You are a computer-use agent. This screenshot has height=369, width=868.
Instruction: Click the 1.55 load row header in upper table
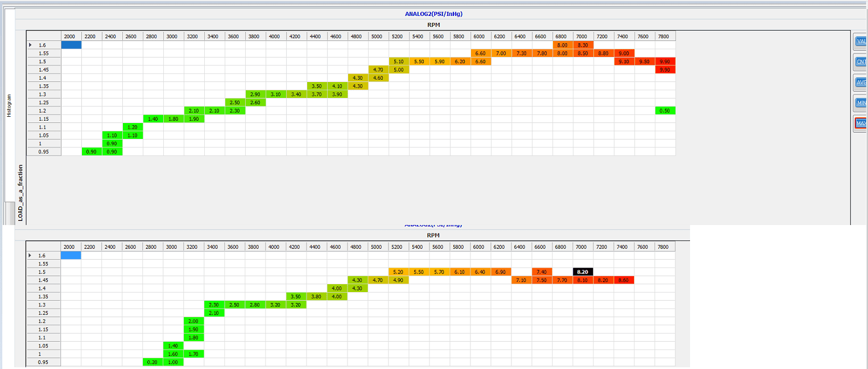[44, 53]
